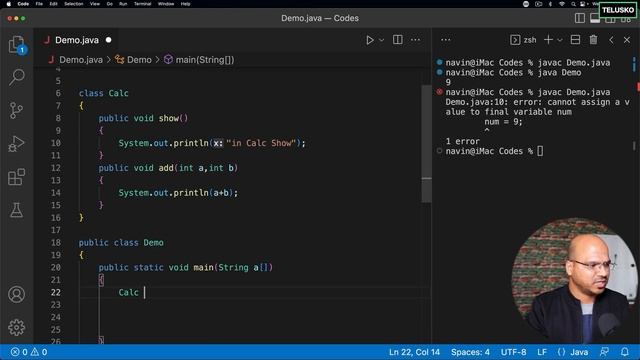Click the terminal panel left chevron

pyautogui.click(x=611, y=40)
